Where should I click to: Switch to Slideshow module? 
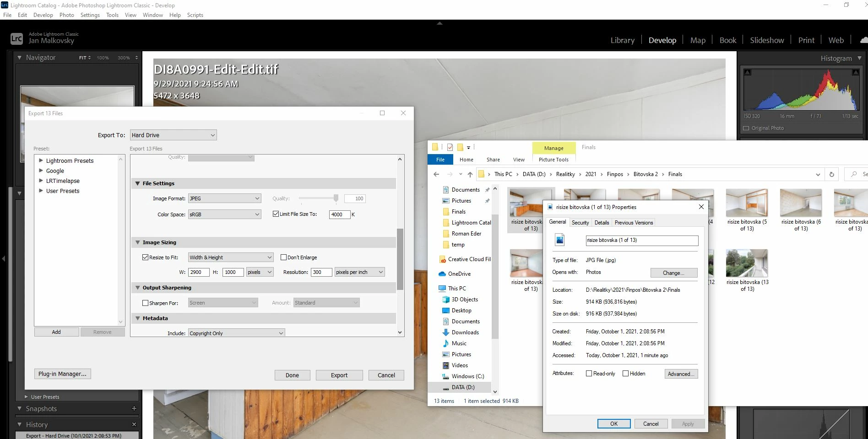[767, 40]
